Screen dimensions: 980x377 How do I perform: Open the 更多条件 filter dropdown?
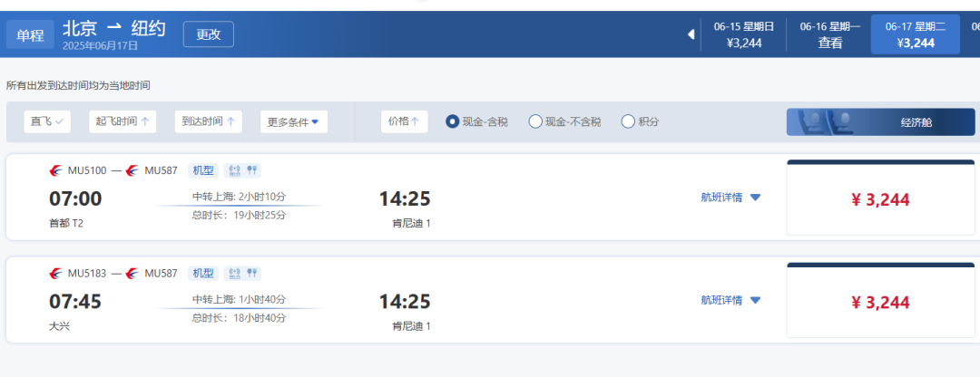[293, 121]
